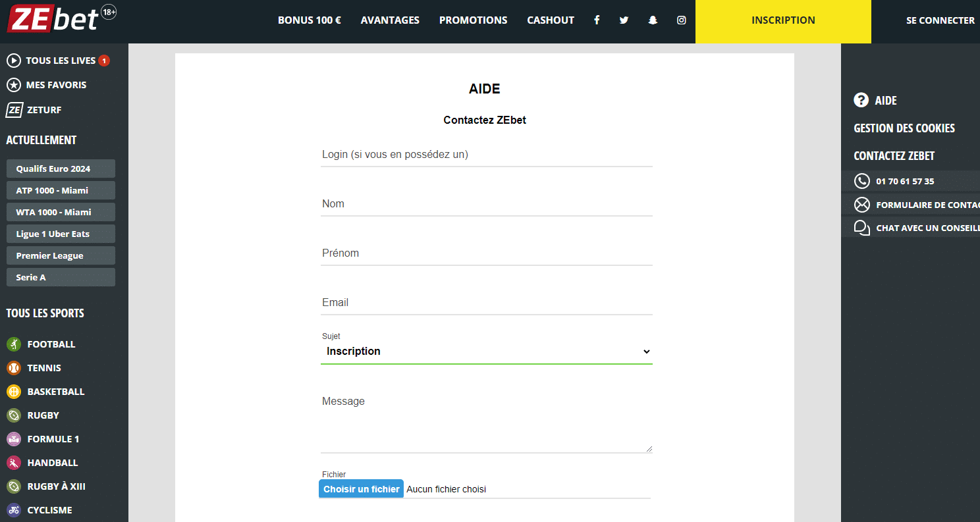
Task: Open chat avec un conseiller icon
Action: coord(861,228)
